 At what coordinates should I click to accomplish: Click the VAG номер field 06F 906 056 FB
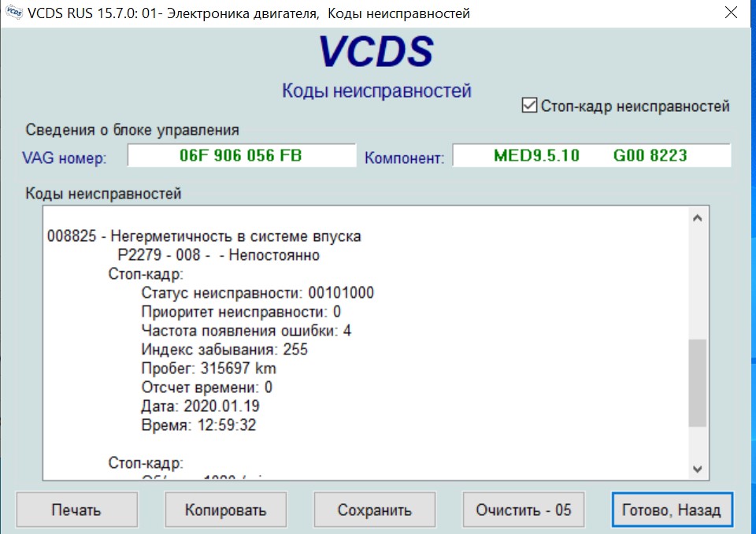(x=242, y=156)
